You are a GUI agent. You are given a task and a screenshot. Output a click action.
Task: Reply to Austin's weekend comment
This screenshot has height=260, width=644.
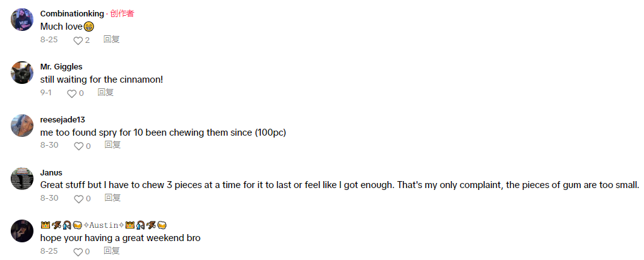(x=112, y=251)
